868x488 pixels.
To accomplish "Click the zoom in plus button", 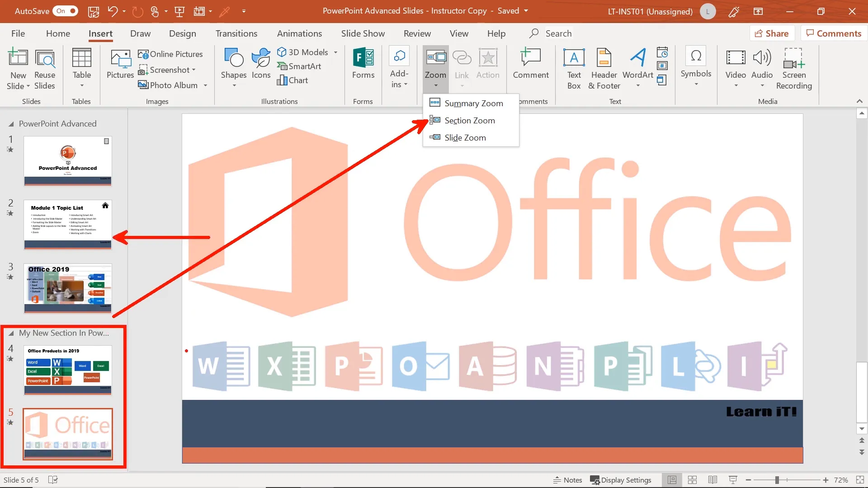I will tap(826, 480).
